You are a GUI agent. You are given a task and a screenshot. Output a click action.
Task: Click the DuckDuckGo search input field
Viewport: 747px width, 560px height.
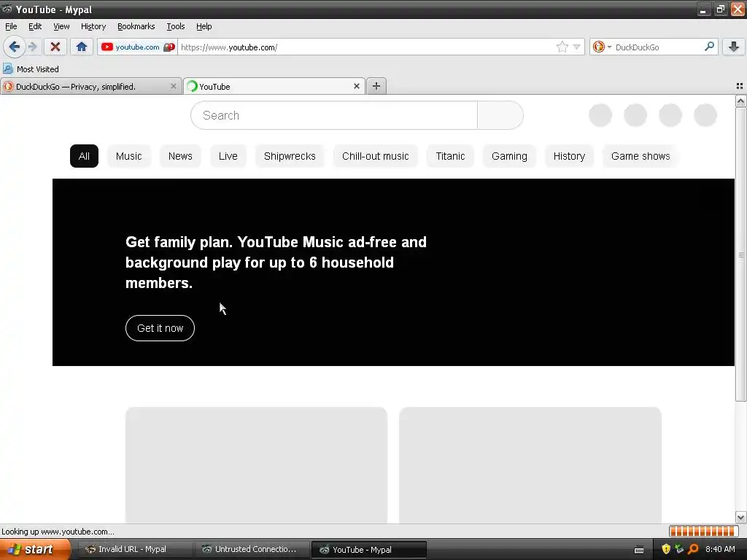[657, 47]
